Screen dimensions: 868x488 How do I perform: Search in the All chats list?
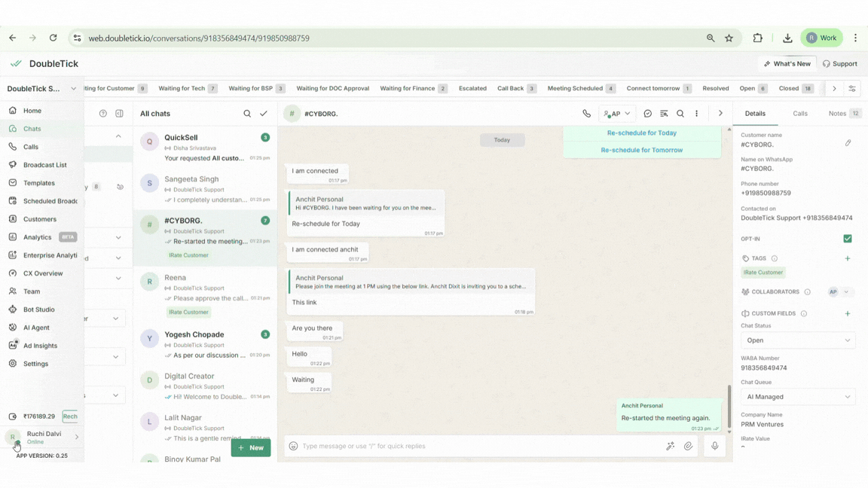tap(247, 114)
